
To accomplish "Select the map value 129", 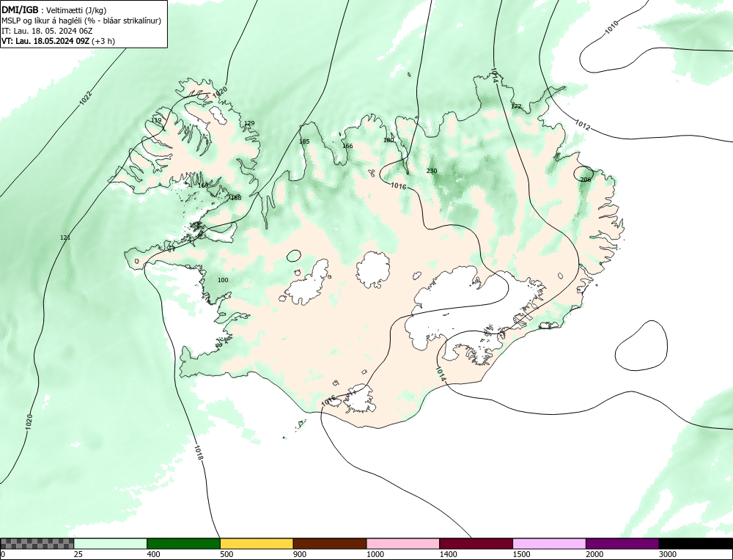I will click(249, 123).
